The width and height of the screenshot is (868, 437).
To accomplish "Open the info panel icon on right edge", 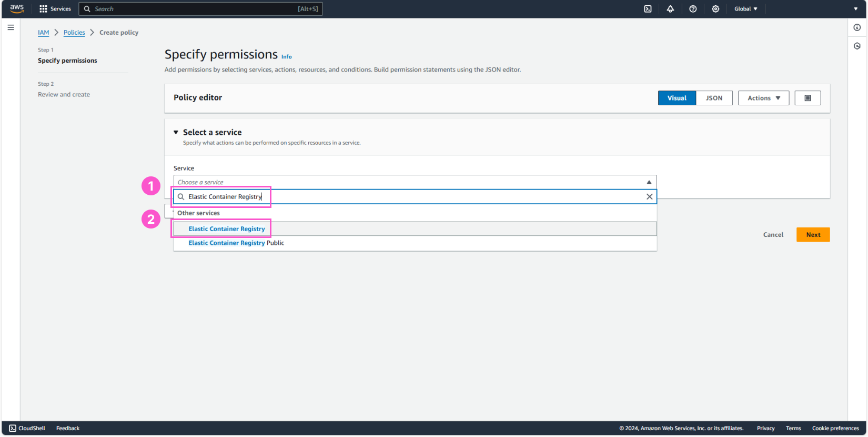I will tap(857, 27).
